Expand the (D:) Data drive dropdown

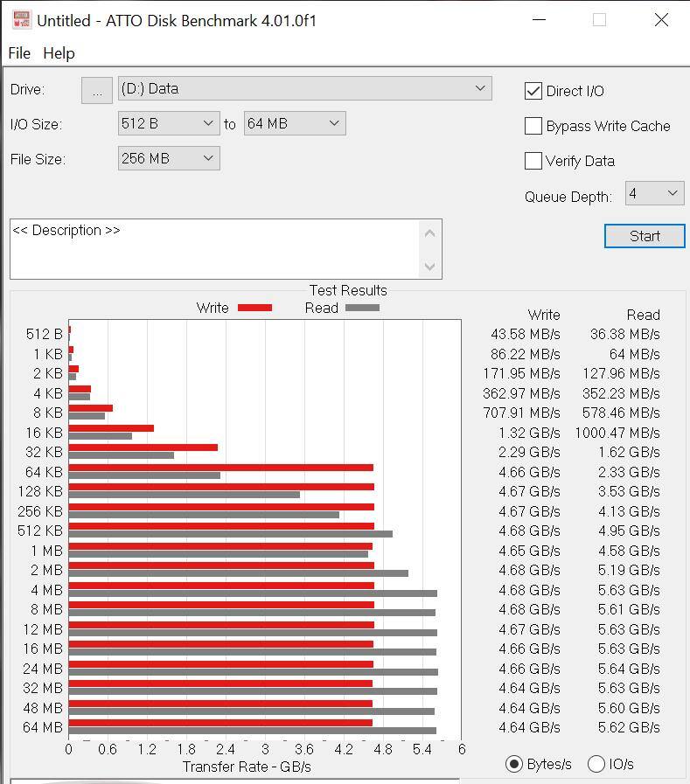point(304,88)
